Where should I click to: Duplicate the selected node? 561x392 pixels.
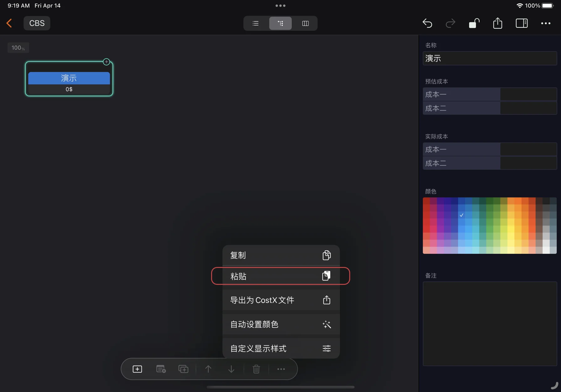click(184, 369)
